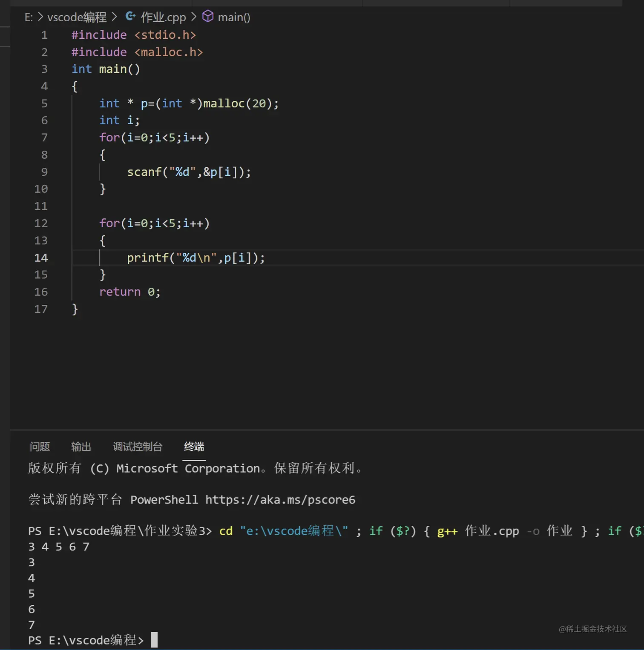Click the int main() declaration

[x=106, y=69]
